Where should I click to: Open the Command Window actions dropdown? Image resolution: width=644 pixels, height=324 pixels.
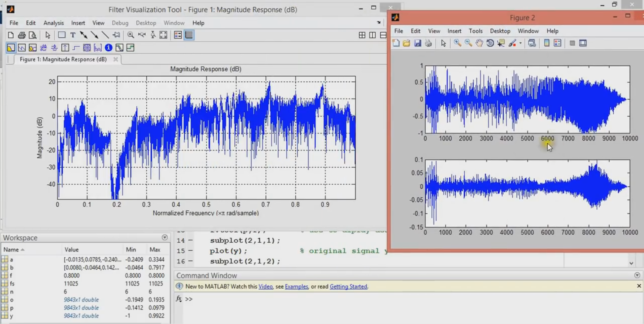tap(637, 275)
